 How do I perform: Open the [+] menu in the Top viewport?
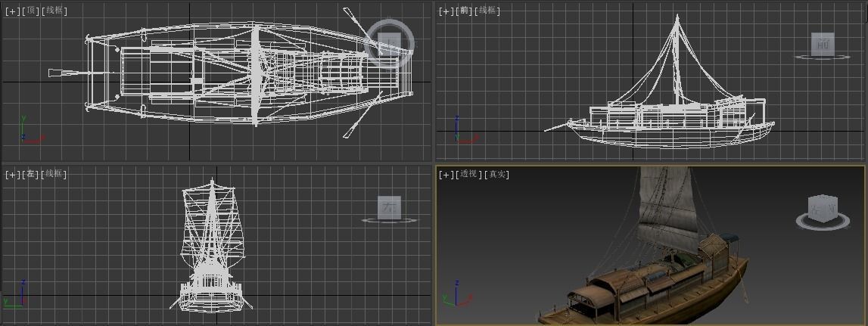pos(12,11)
